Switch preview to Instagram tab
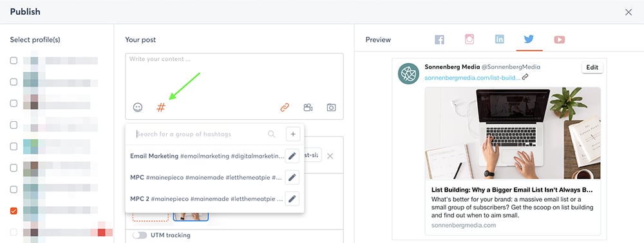 (469, 39)
